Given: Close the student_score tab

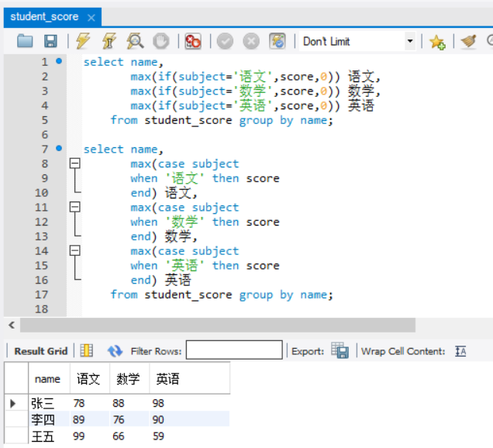Looking at the screenshot, I should [x=91, y=18].
